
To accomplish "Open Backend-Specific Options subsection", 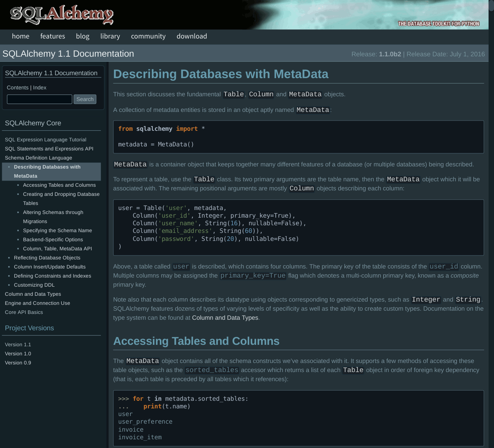I will pyautogui.click(x=53, y=239).
